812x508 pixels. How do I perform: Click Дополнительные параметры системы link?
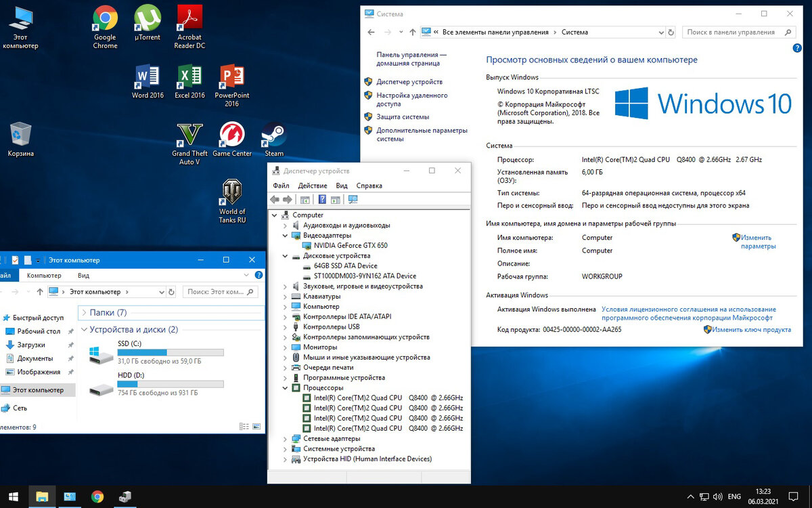(x=422, y=135)
